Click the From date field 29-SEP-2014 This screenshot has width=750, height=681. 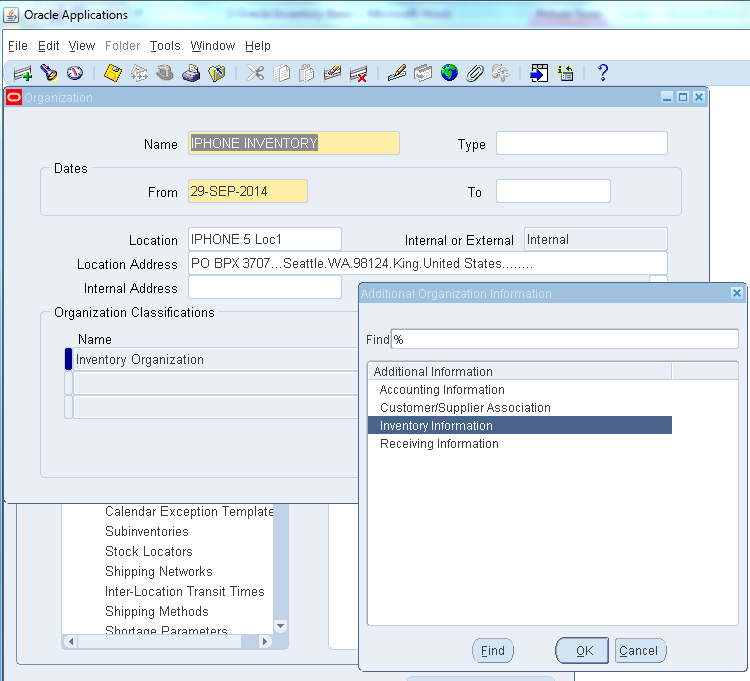point(248,191)
